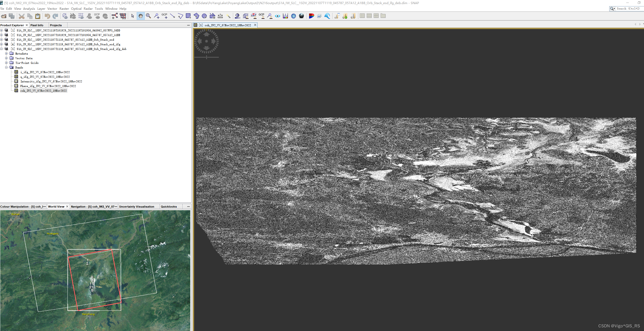Close the coh_IW2_VV image view tab
The width and height of the screenshot is (644, 331).
point(255,25)
